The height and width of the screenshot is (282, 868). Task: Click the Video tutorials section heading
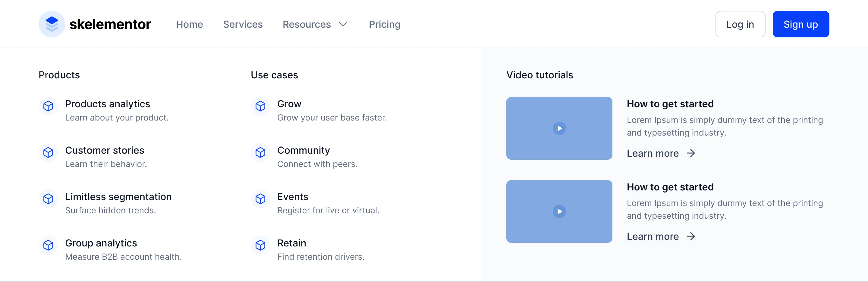tap(539, 75)
